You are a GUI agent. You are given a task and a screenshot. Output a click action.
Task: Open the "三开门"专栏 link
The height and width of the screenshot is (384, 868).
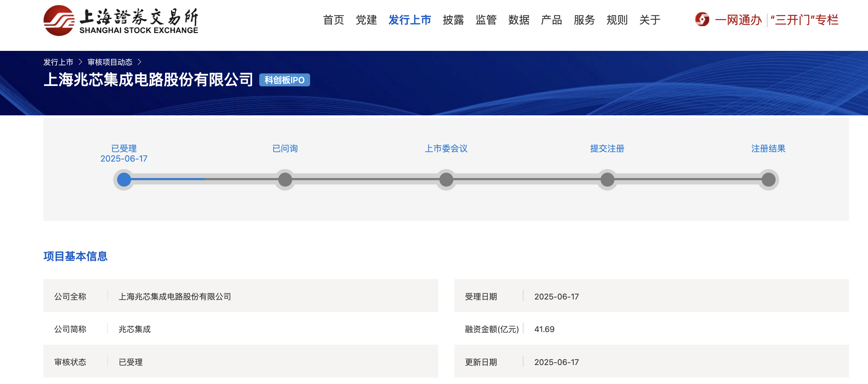(804, 20)
